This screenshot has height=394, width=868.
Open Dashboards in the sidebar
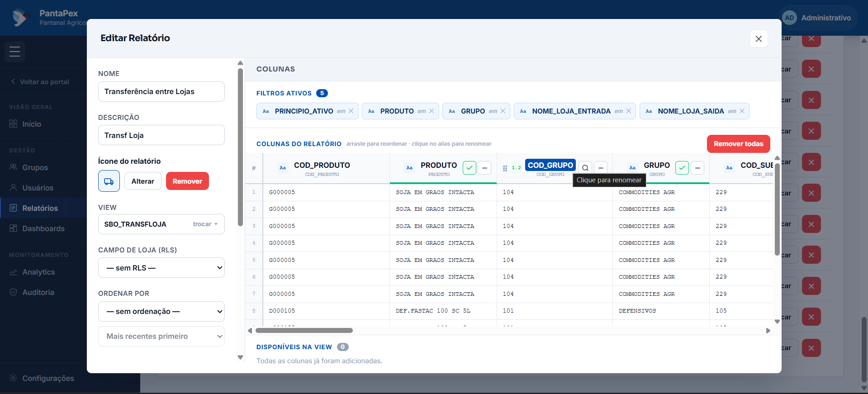(x=43, y=228)
